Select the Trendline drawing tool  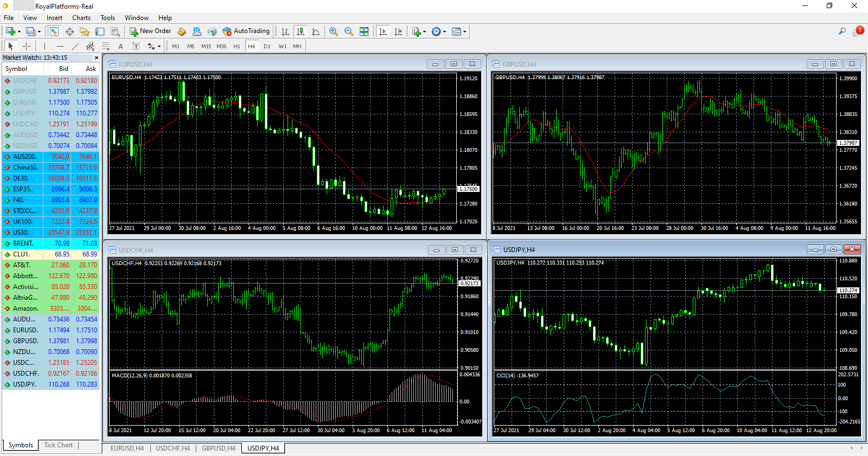[x=75, y=46]
